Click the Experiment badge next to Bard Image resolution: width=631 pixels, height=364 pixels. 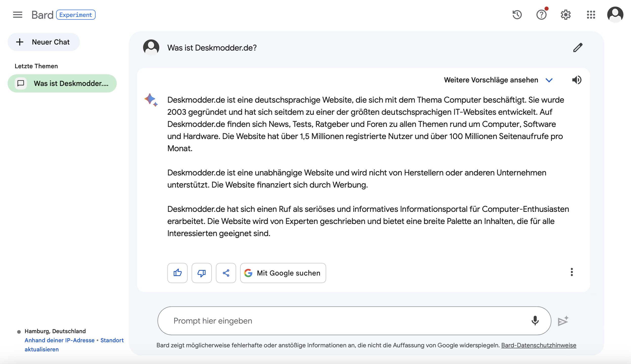[x=76, y=15]
